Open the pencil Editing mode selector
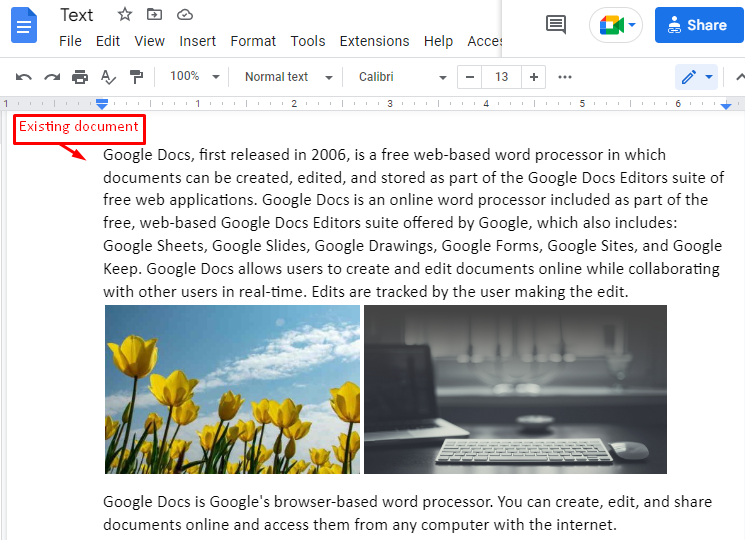Viewport: 745px width, 540px height. coord(696,77)
